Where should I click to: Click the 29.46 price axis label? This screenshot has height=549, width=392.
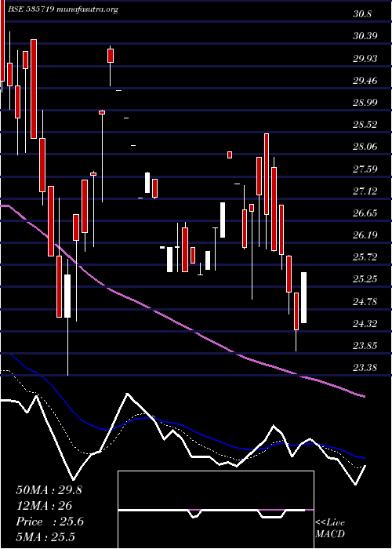[365, 81]
